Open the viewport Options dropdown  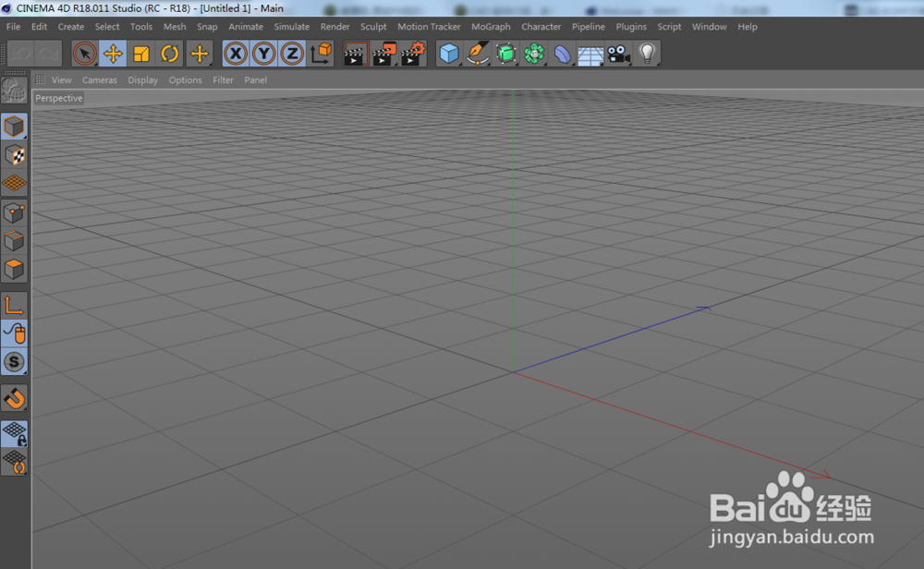tap(185, 80)
